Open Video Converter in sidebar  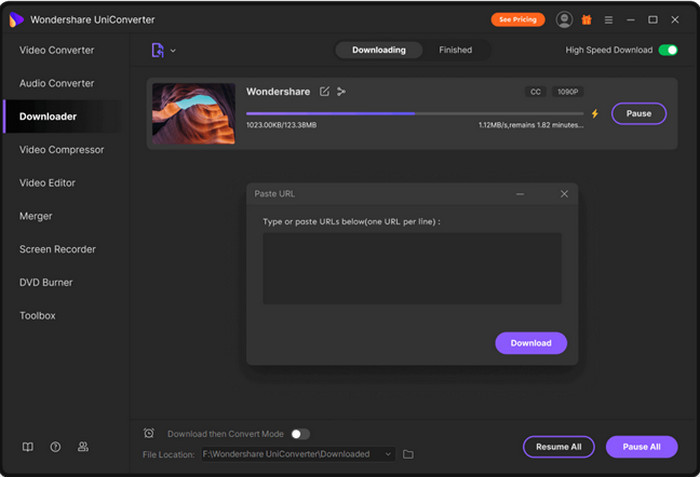click(x=57, y=50)
